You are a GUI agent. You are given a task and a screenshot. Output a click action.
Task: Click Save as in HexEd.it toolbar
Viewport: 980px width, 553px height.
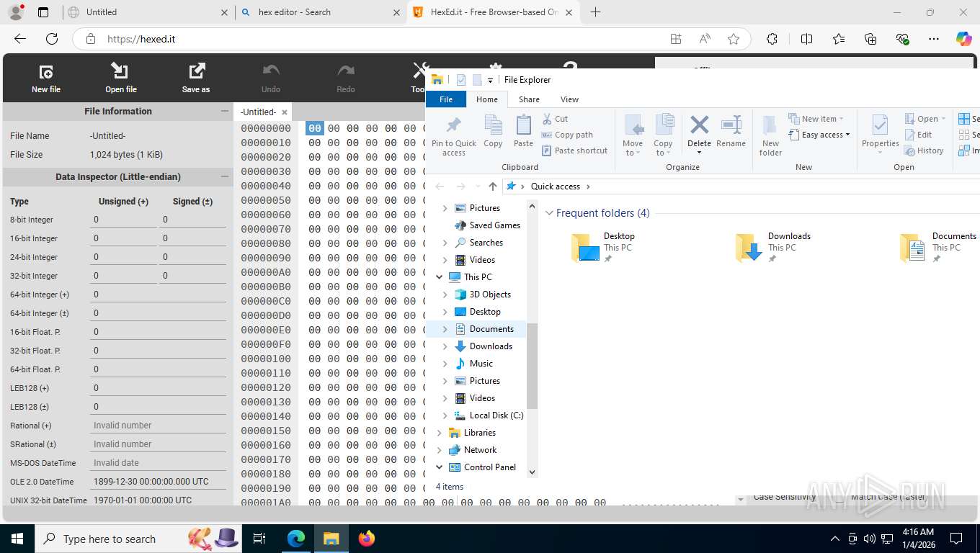coord(196,78)
